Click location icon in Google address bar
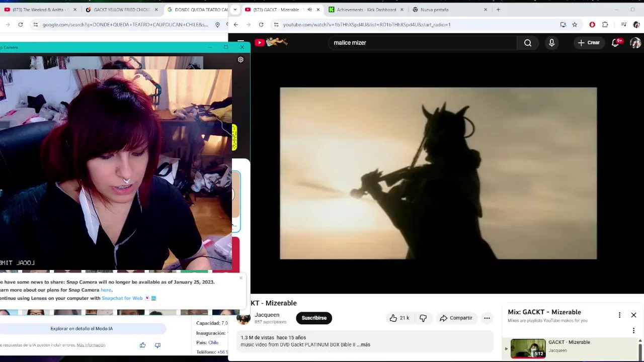The width and height of the screenshot is (644, 362). (x=217, y=25)
